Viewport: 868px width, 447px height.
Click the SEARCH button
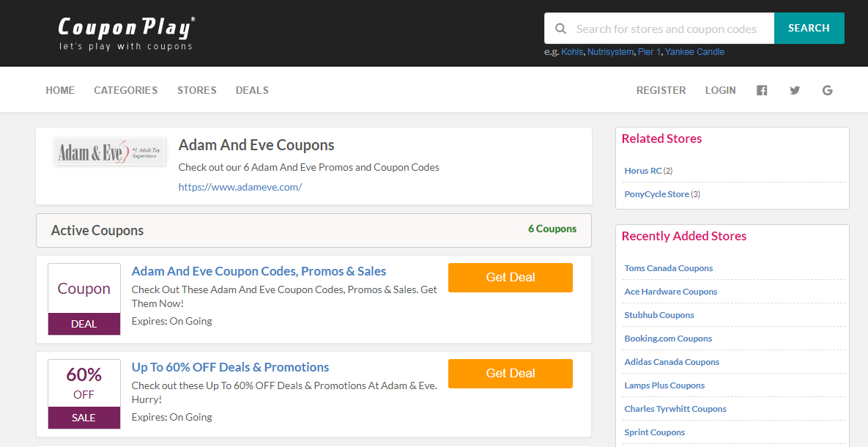[809, 29]
